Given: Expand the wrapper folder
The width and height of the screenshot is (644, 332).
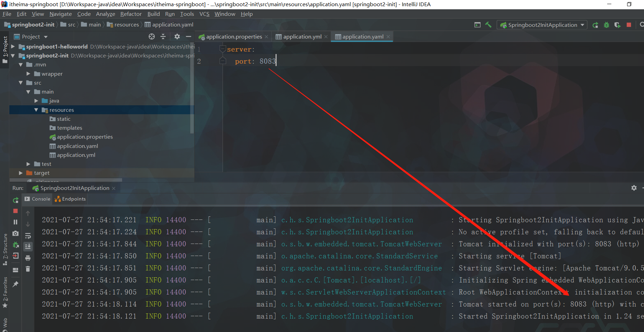Looking at the screenshot, I should click(x=28, y=74).
